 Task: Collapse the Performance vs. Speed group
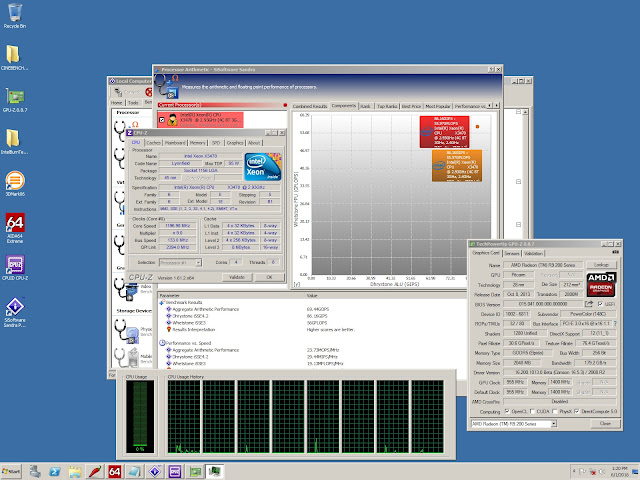[x=162, y=343]
